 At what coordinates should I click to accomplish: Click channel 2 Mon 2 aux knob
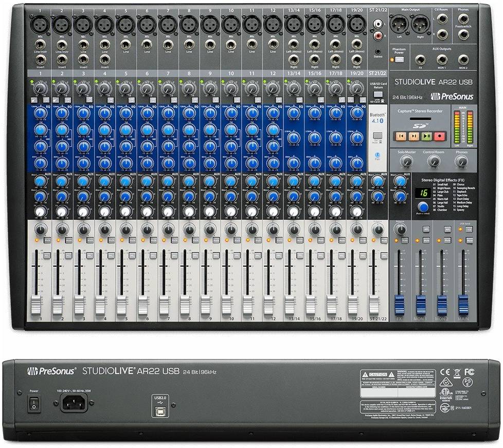61,196
